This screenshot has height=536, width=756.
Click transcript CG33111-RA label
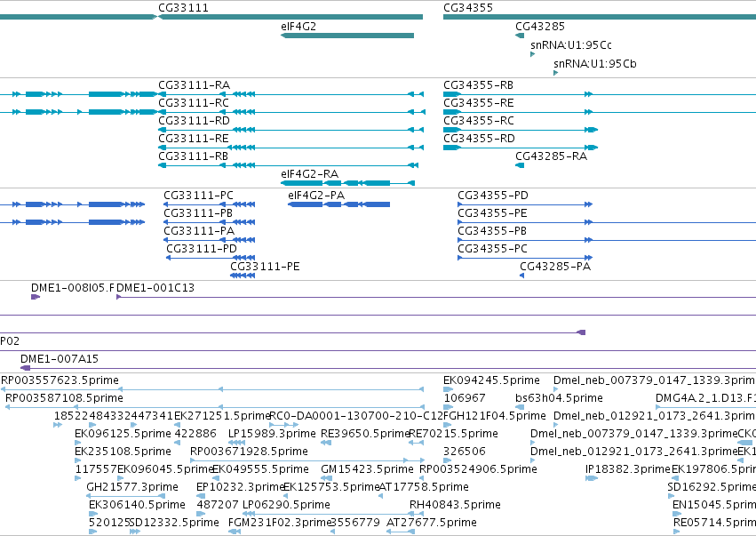194,85
